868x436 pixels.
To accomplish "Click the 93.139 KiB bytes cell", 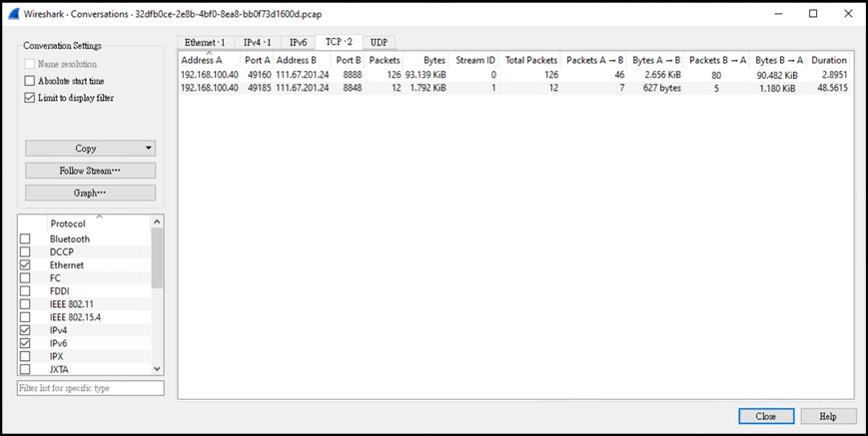I will coord(426,75).
